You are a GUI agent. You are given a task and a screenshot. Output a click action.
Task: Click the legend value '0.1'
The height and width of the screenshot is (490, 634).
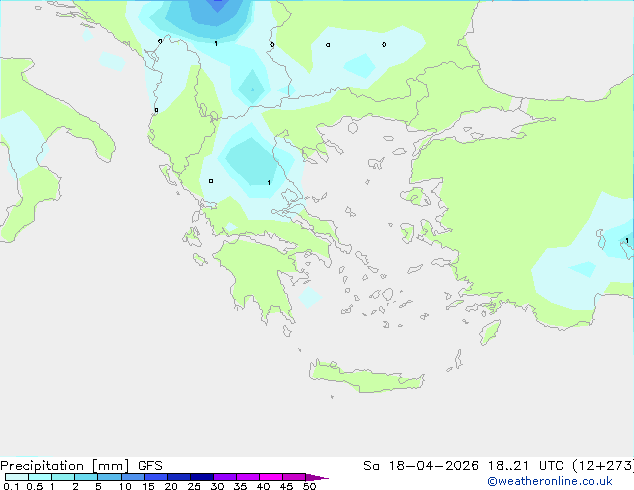click(x=11, y=486)
